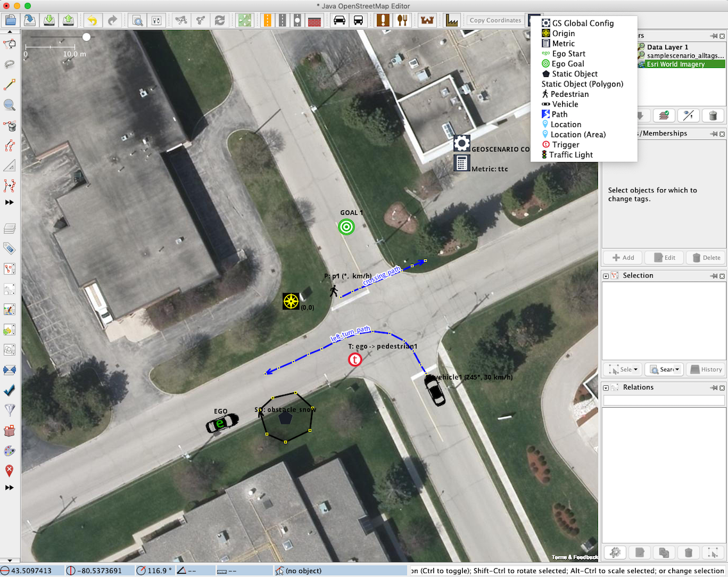
Task: Click the red brick wall preset icon
Action: pyautogui.click(x=314, y=21)
